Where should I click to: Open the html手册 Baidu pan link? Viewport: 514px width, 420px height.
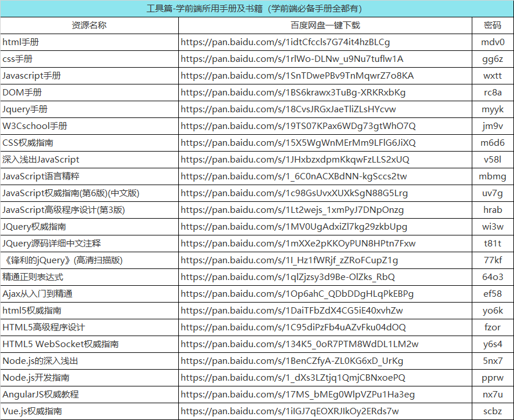tap(285, 42)
